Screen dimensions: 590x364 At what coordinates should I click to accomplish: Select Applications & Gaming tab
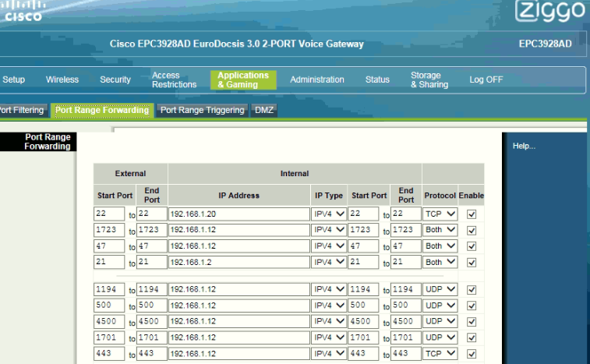click(x=243, y=80)
